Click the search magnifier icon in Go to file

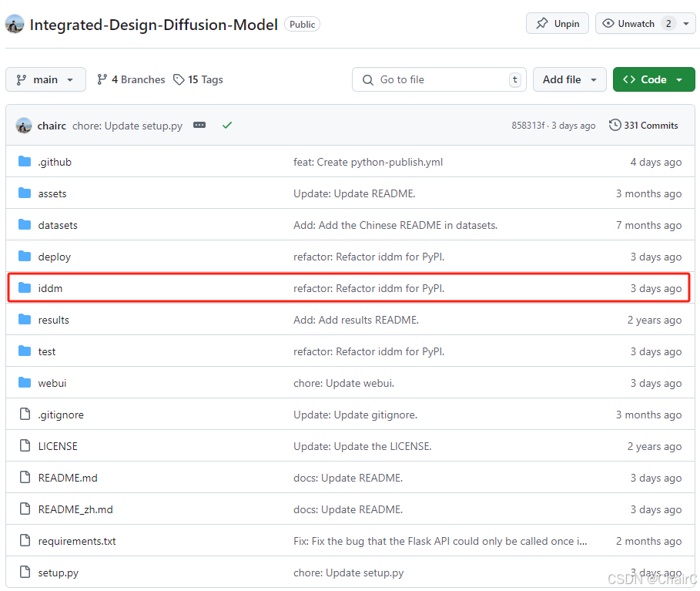pos(368,79)
